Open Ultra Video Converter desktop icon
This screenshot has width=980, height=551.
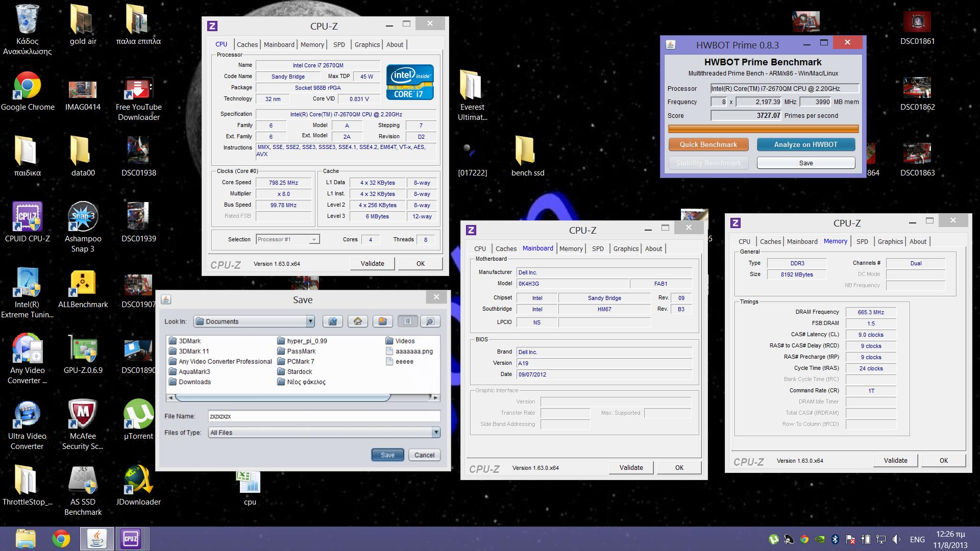[28, 425]
